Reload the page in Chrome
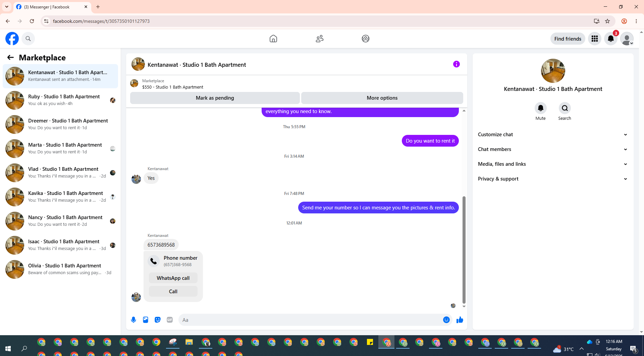 32,21
